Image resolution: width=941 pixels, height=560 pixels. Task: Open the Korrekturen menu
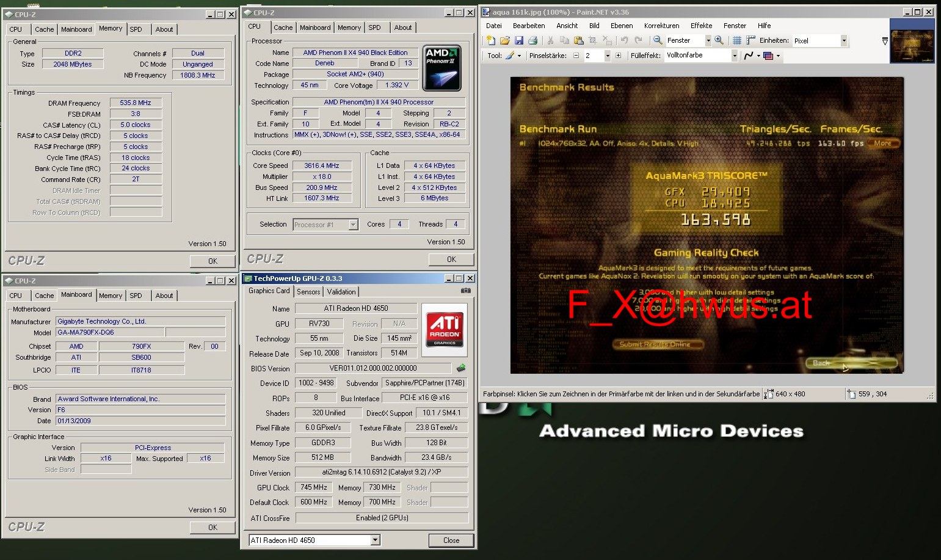click(x=661, y=26)
